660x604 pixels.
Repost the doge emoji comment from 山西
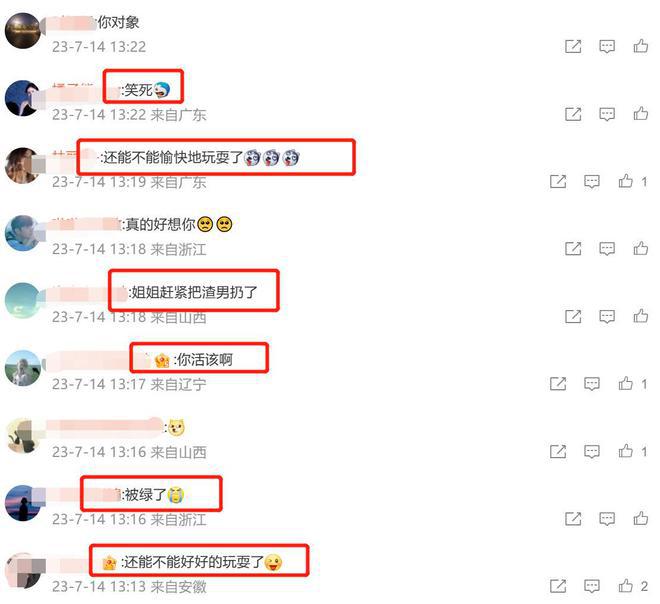point(558,451)
